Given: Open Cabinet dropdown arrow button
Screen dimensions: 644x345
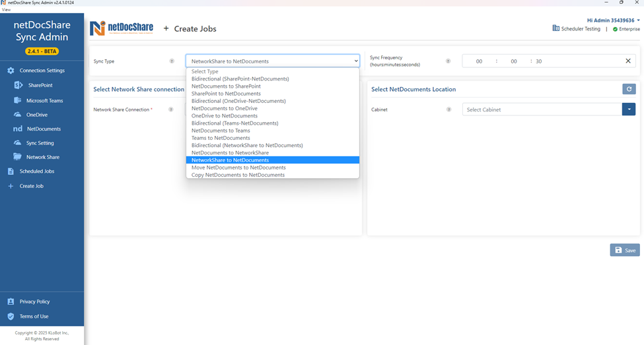Looking at the screenshot, I should pyautogui.click(x=629, y=109).
